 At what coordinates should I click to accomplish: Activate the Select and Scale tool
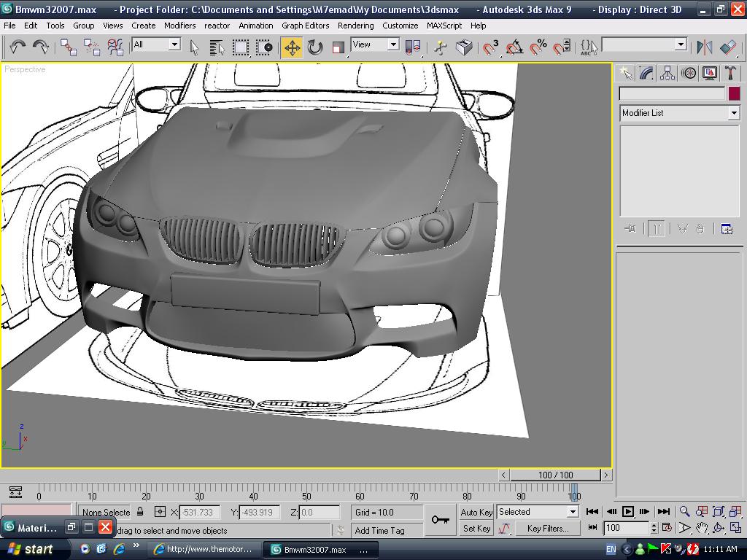[338, 47]
